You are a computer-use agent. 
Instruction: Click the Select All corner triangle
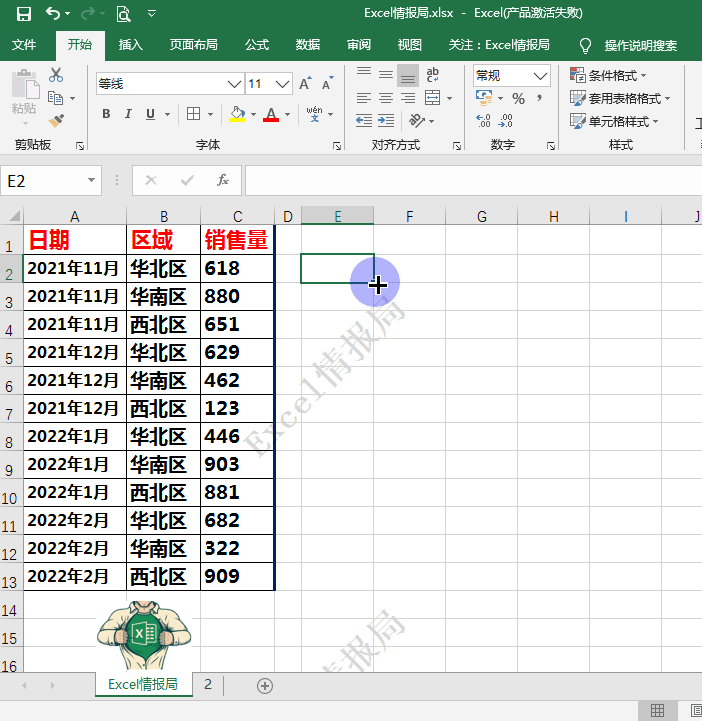[x=14, y=216]
